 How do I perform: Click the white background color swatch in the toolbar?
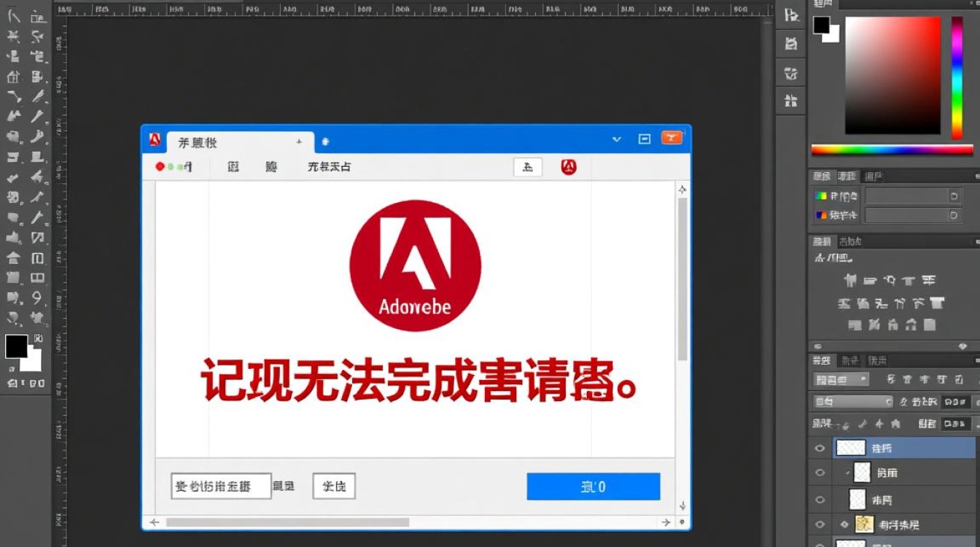34,362
